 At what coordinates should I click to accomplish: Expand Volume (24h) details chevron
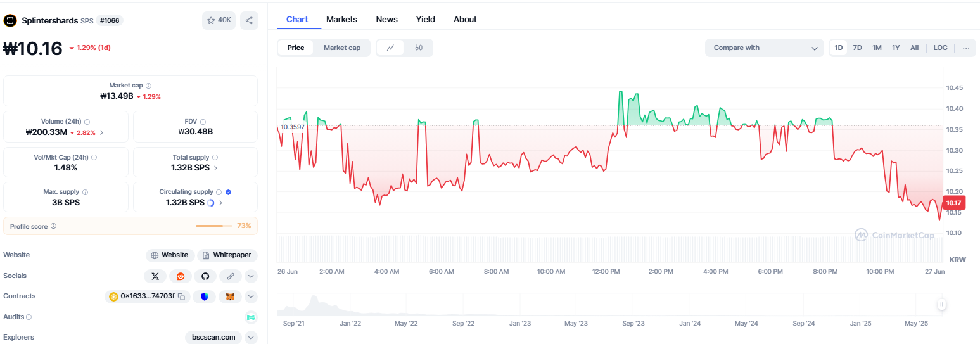pos(102,132)
